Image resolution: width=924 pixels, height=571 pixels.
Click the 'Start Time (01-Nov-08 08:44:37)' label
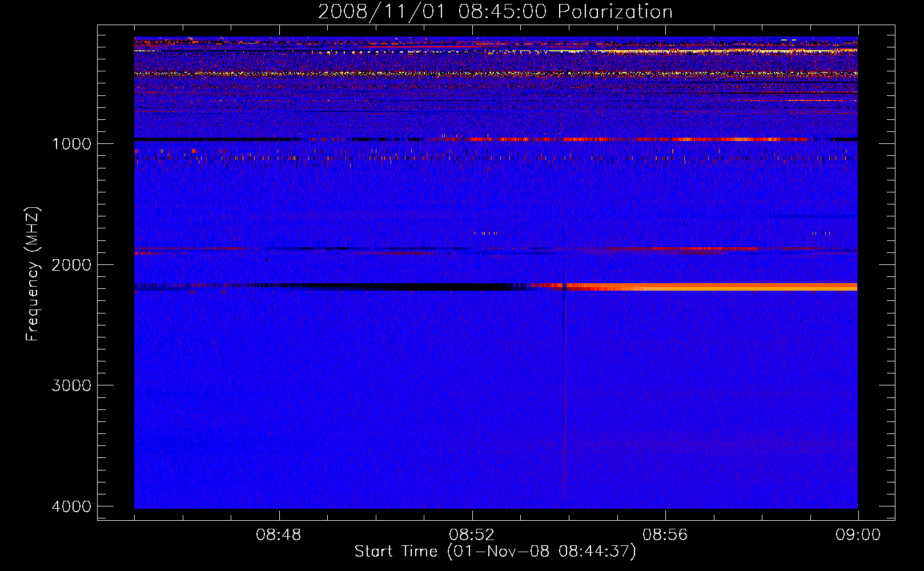495,552
